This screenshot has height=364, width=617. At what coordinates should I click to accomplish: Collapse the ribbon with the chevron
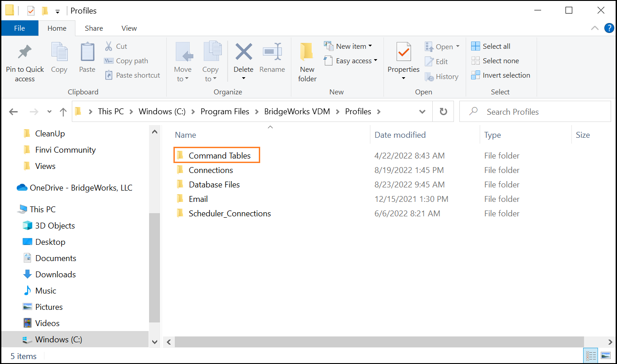point(595,28)
